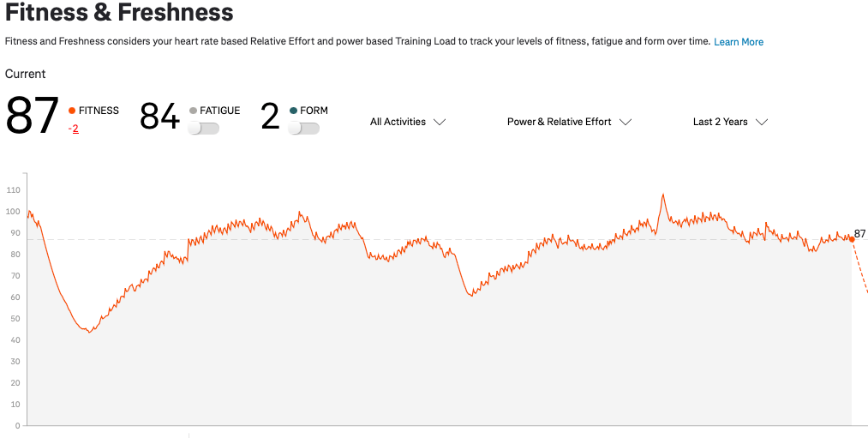Screen dimensions: 868x438
Task: Click the teal Form legend dot
Action: [x=293, y=111]
